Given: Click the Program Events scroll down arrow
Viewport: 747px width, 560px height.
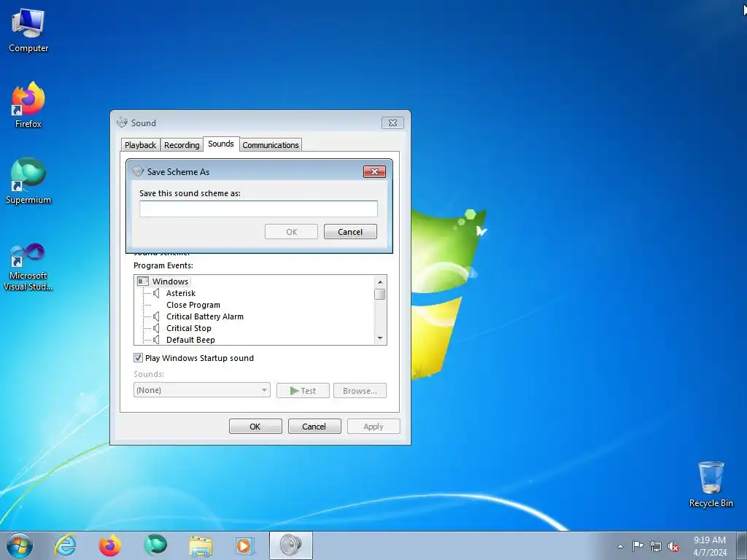Looking at the screenshot, I should coord(379,338).
